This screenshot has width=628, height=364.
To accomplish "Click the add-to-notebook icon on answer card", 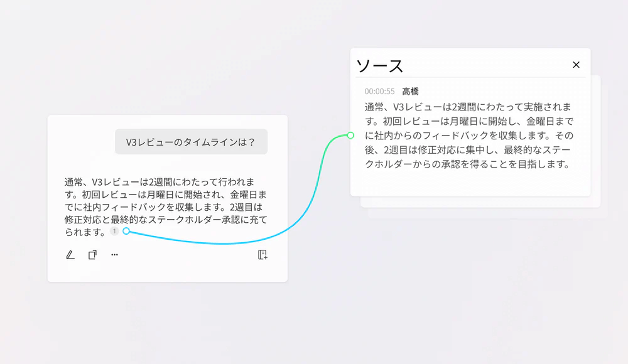I will pyautogui.click(x=263, y=255).
